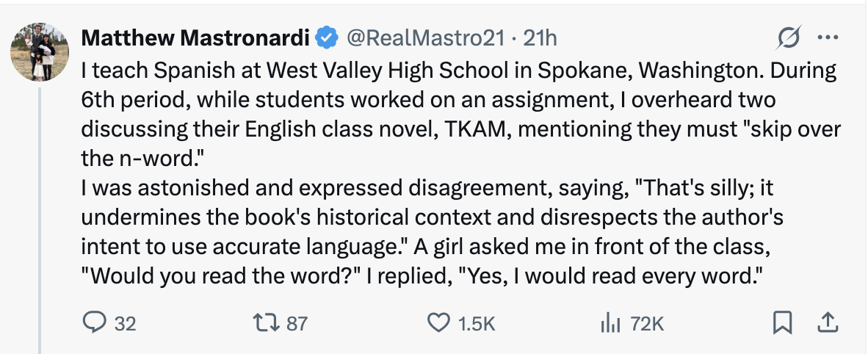The width and height of the screenshot is (868, 354).
Task: Click the 32 replies count
Action: click(x=126, y=323)
